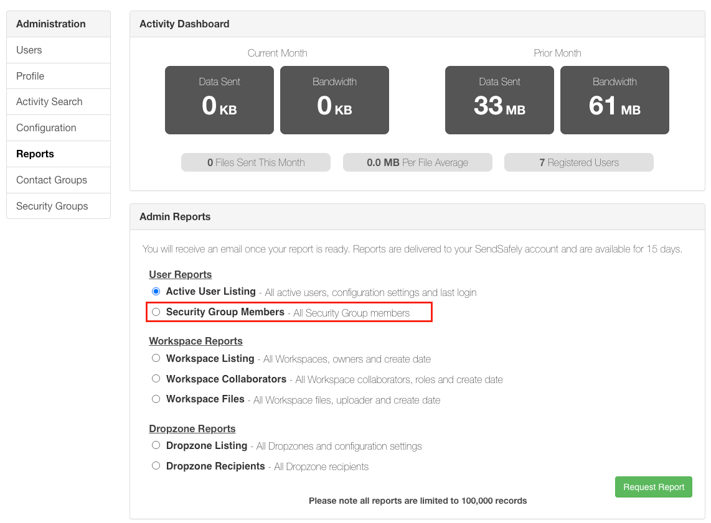Choose the Workspace Listing radio button
This screenshot has height=523, width=711.
(156, 358)
